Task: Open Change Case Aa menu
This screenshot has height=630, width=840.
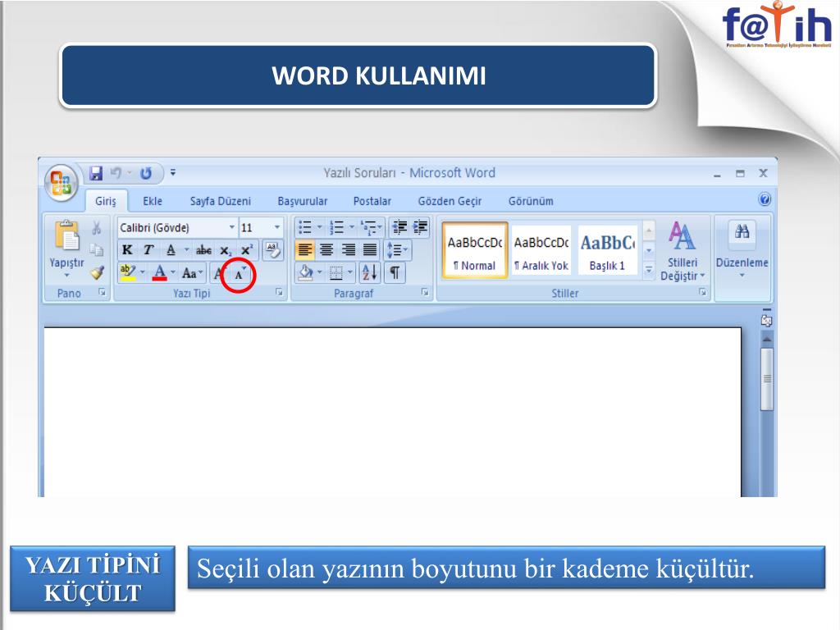Action: click(192, 272)
